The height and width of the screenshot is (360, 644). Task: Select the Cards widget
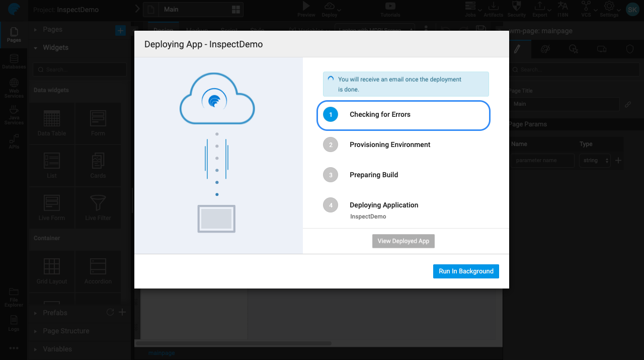(x=98, y=166)
